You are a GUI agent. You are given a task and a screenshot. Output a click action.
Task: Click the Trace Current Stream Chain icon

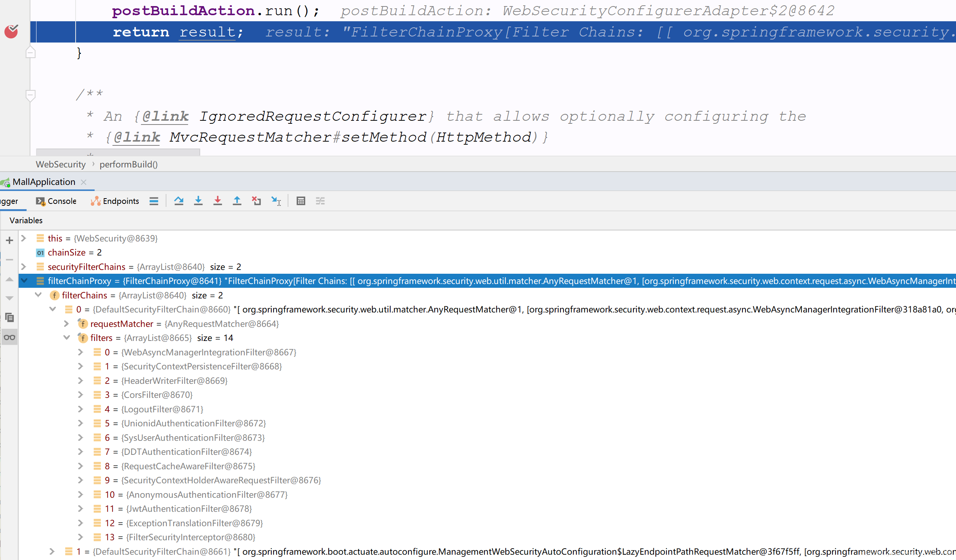(320, 201)
